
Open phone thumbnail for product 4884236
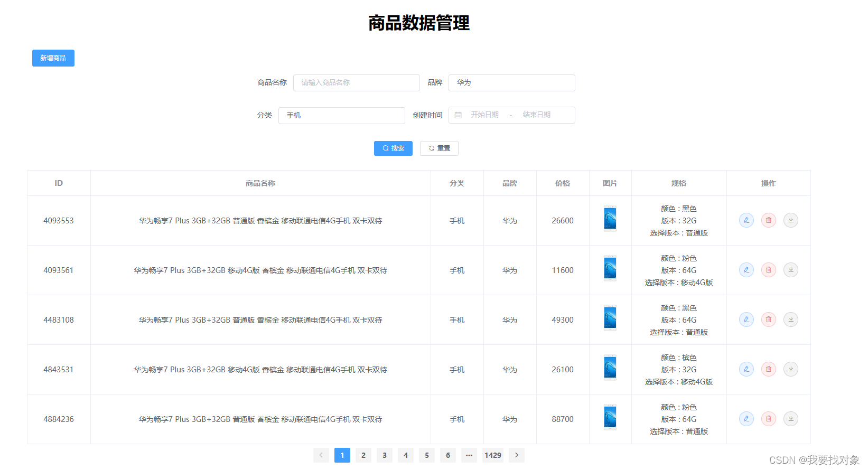(610, 417)
